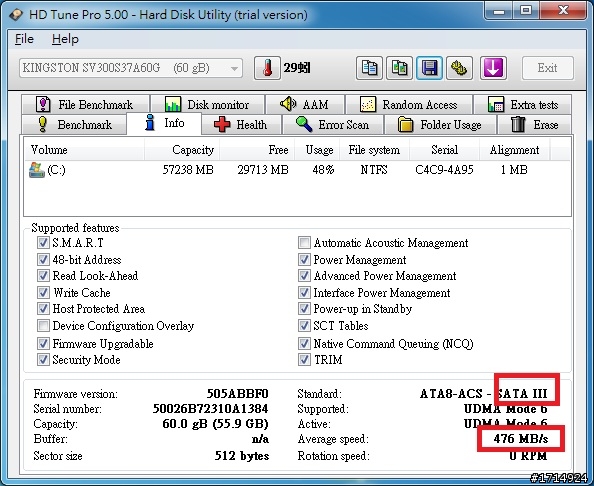
Task: Toggle the Security Mode checkbox
Action: [43, 359]
